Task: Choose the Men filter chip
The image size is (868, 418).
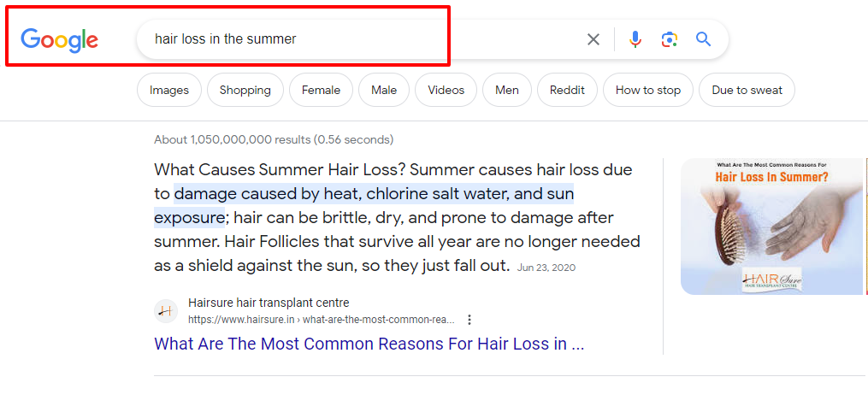Action: coord(507,90)
